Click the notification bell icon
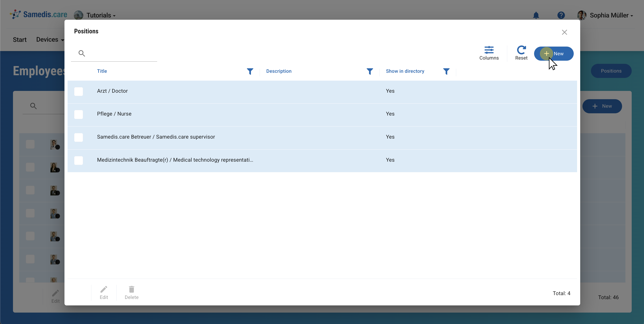The width and height of the screenshot is (644, 324). (536, 15)
